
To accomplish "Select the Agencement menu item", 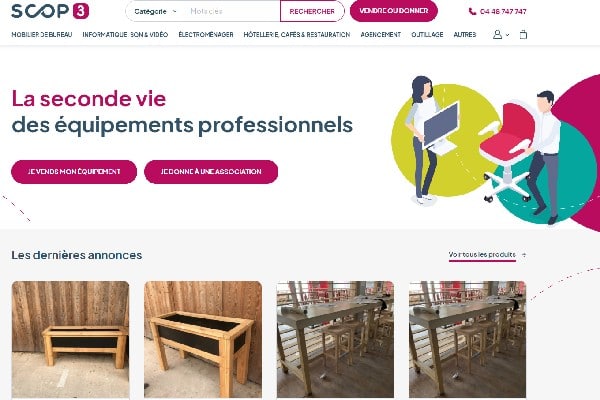I will (381, 34).
